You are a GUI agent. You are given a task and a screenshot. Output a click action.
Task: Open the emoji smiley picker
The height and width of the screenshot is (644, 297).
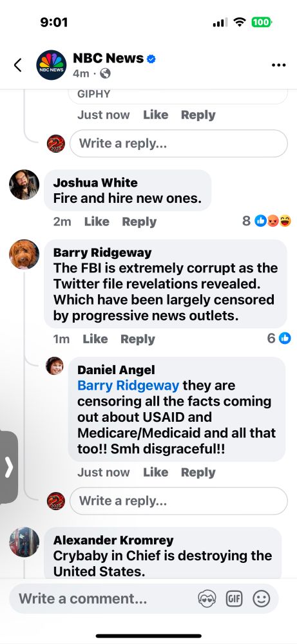[x=262, y=598]
